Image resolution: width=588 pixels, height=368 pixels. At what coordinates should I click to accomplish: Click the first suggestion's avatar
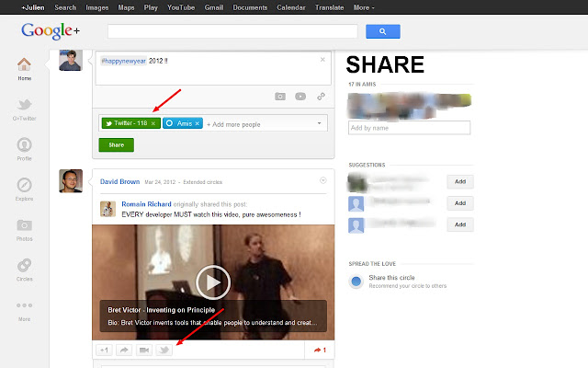(356, 182)
